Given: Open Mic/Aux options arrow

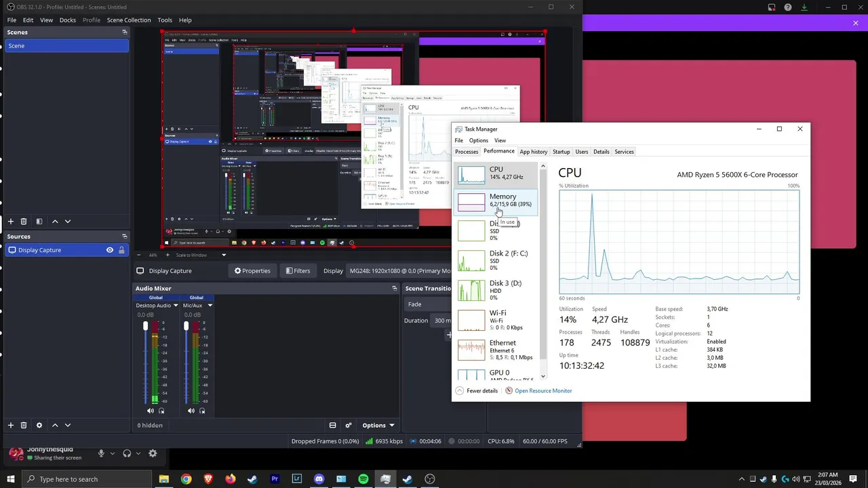Looking at the screenshot, I should pos(210,306).
